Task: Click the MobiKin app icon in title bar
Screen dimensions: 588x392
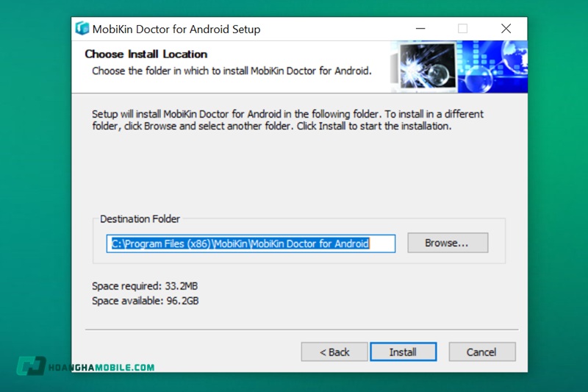Action: [82, 29]
